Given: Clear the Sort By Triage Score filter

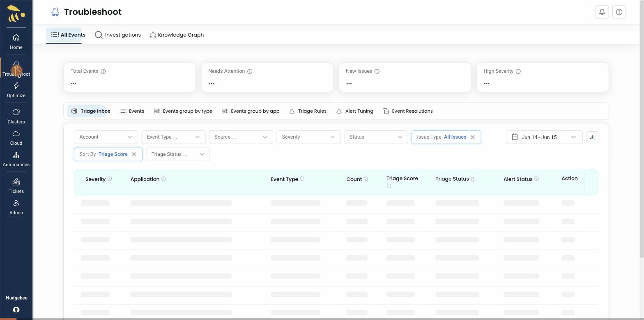Looking at the screenshot, I should (134, 155).
